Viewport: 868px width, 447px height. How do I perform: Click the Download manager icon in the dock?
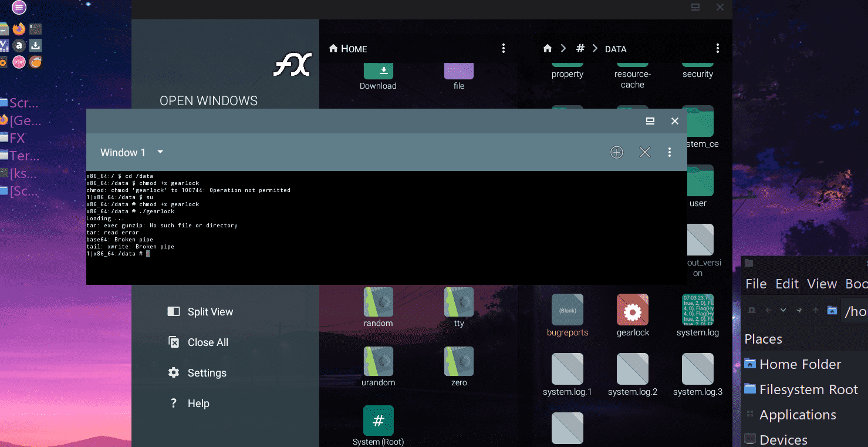coord(35,45)
